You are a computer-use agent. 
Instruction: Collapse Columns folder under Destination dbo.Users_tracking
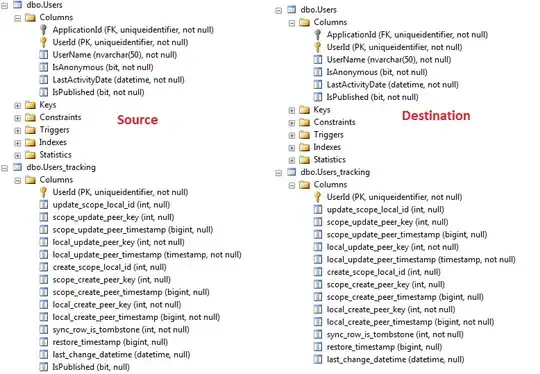pyautogui.click(x=292, y=185)
